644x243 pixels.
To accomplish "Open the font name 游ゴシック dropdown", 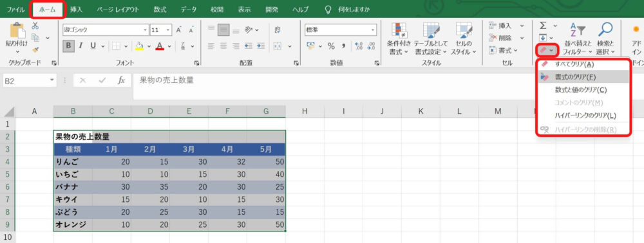I will point(146,30).
